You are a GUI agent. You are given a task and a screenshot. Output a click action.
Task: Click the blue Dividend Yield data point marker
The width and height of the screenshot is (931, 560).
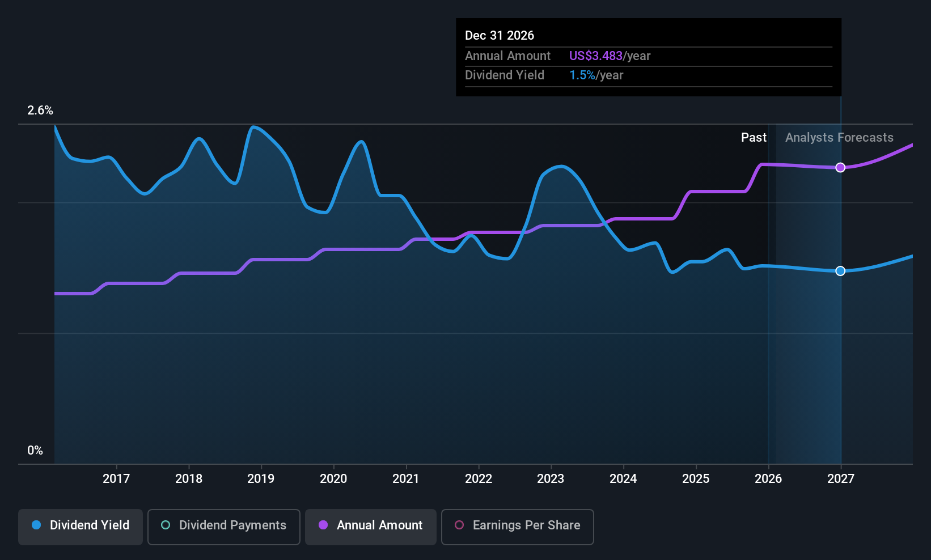click(x=840, y=271)
